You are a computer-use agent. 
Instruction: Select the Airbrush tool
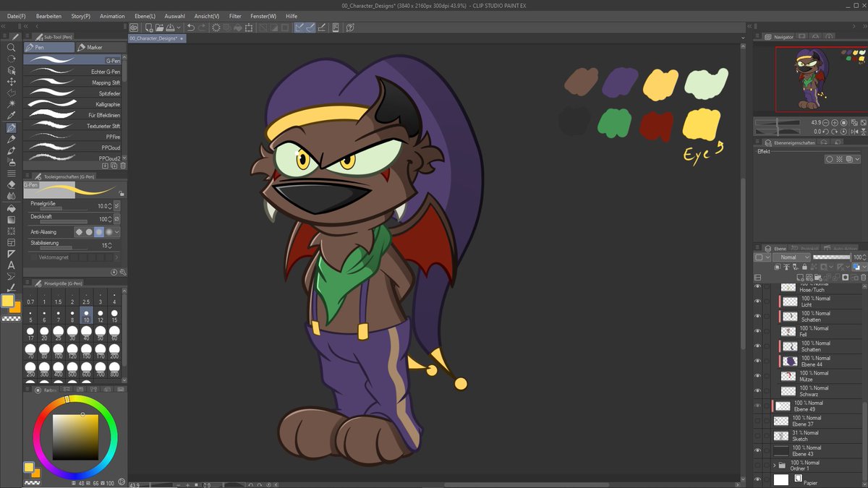11,162
